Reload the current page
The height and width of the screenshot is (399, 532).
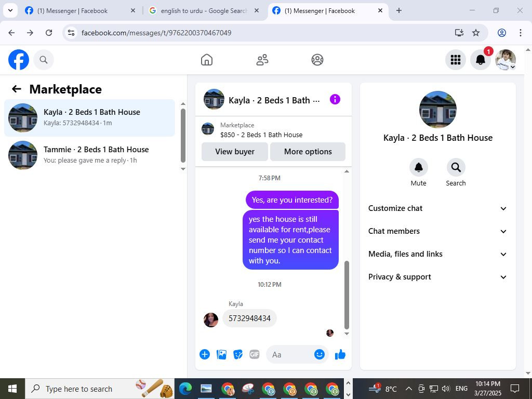49,33
